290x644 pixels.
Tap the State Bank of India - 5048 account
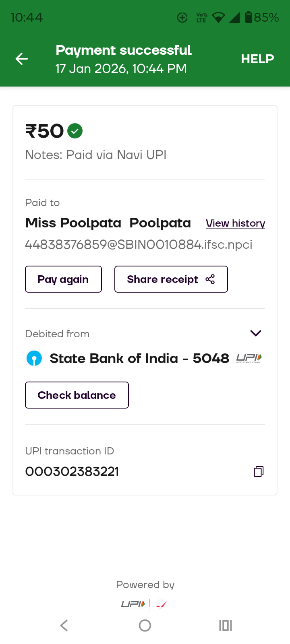coord(139,358)
